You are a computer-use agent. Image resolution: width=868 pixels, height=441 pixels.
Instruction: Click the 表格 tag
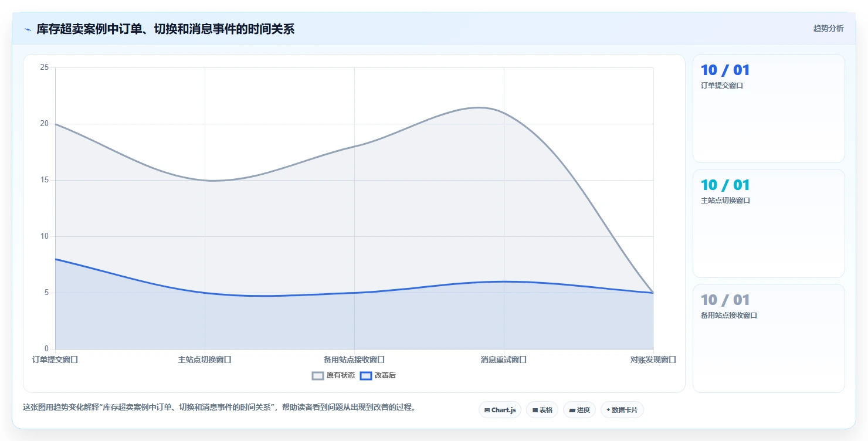542,410
